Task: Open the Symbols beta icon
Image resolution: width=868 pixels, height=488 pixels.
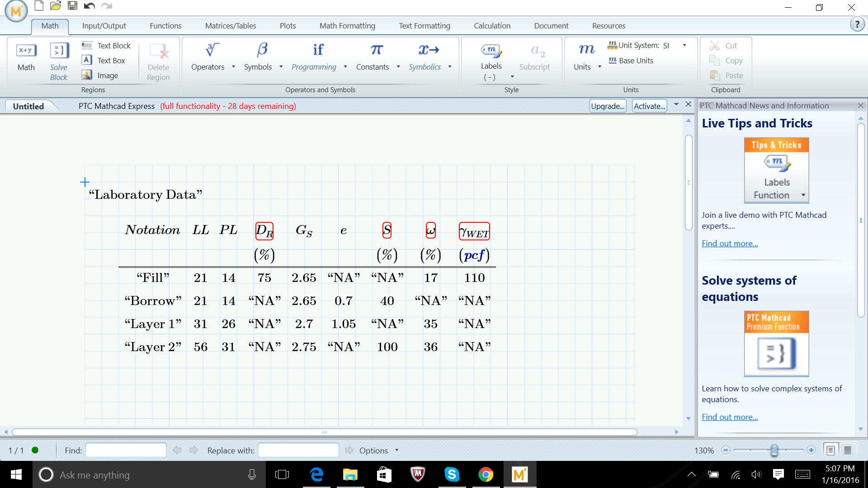Action: coord(262,50)
